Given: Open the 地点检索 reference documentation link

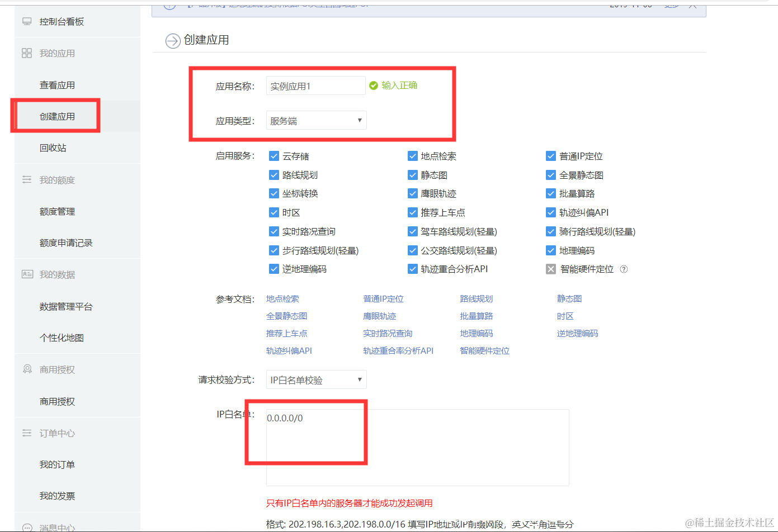Looking at the screenshot, I should click(282, 298).
